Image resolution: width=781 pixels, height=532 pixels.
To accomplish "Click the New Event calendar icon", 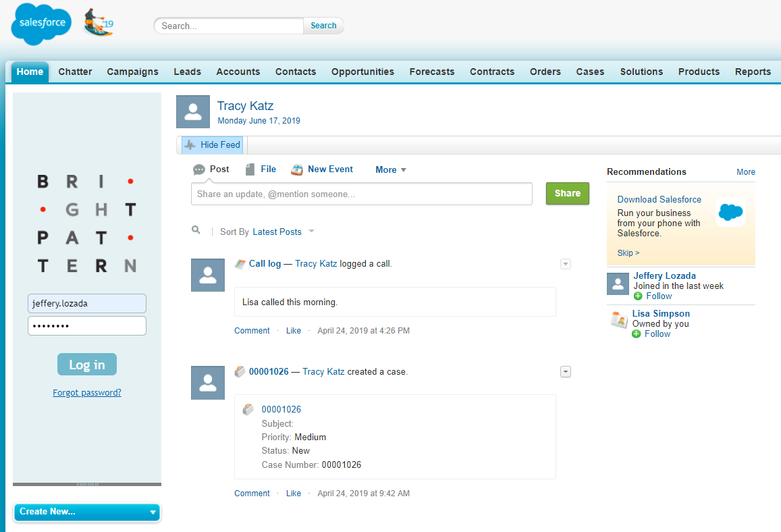I will click(x=297, y=169).
